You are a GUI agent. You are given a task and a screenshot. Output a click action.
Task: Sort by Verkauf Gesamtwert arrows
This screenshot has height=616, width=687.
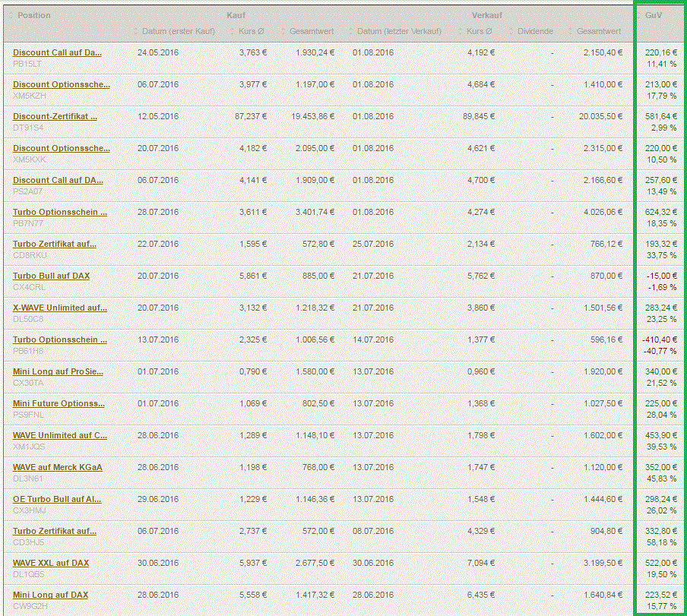[570, 32]
